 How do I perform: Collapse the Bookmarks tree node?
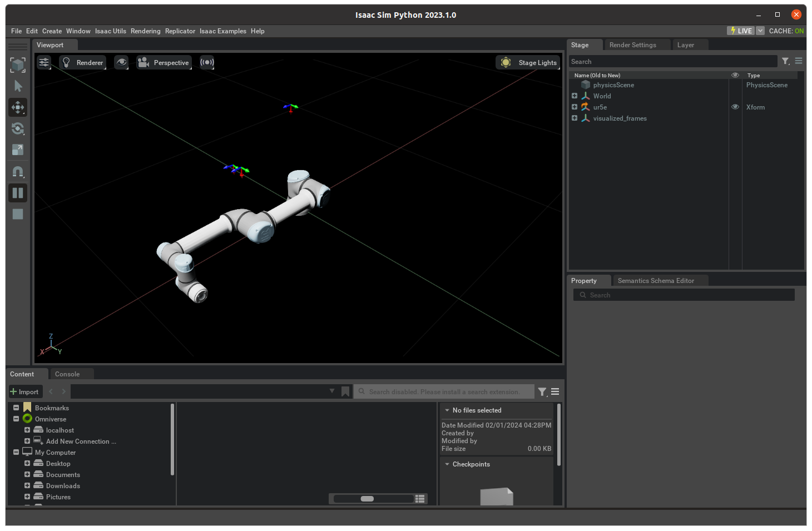[x=16, y=408]
